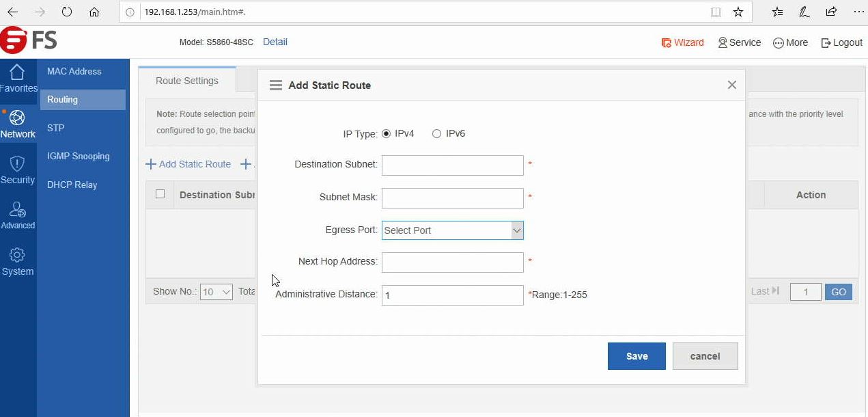The height and width of the screenshot is (417, 868).
Task: Switch to the Route Settings tab
Action: click(x=187, y=81)
